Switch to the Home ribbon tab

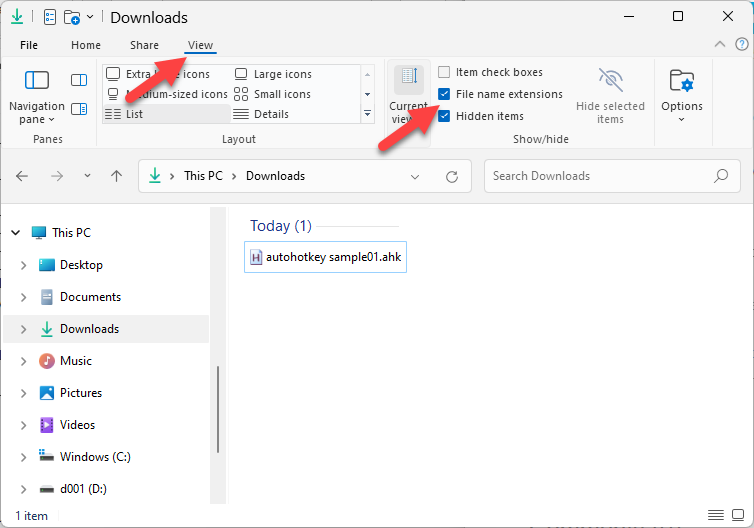(x=86, y=45)
